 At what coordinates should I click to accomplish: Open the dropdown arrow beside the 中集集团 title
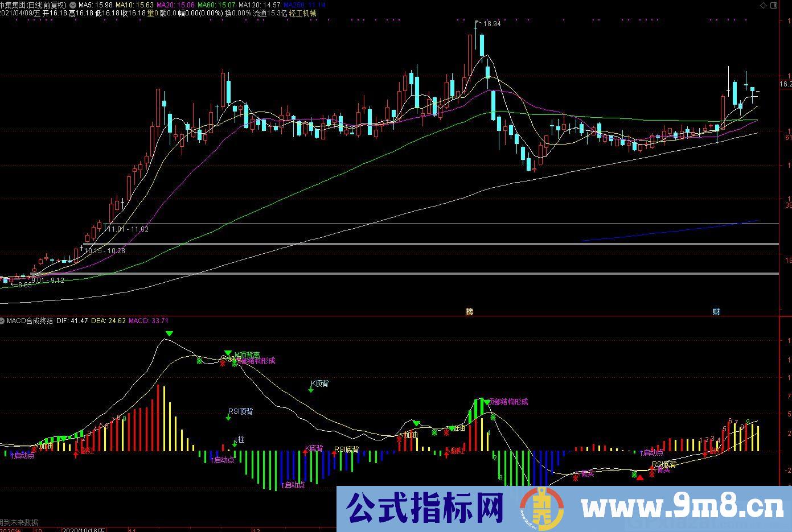tap(72, 5)
